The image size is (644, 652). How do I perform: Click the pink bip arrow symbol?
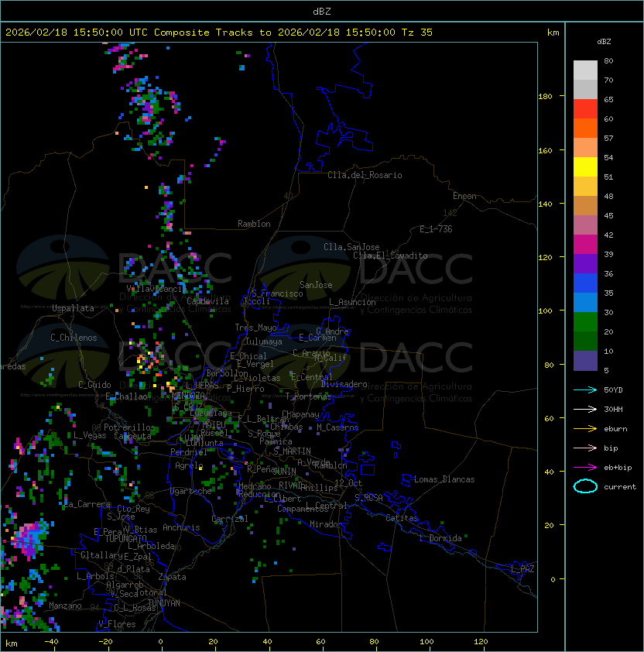(x=585, y=448)
